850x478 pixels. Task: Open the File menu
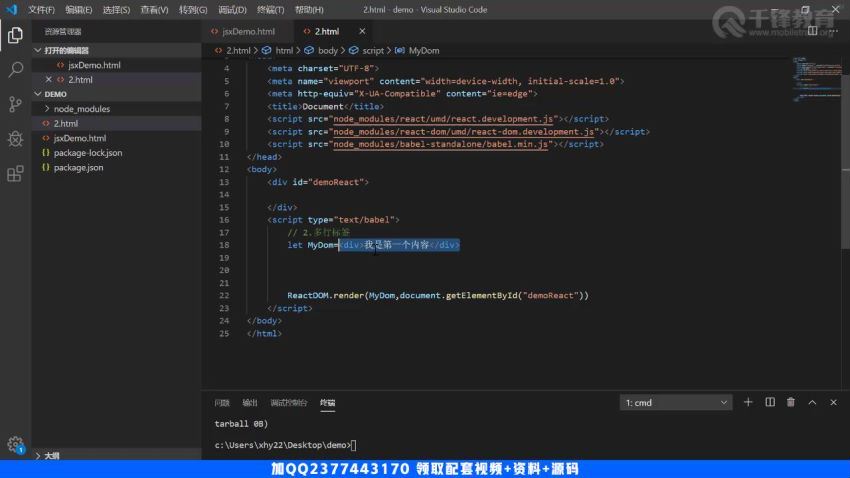[x=41, y=10]
